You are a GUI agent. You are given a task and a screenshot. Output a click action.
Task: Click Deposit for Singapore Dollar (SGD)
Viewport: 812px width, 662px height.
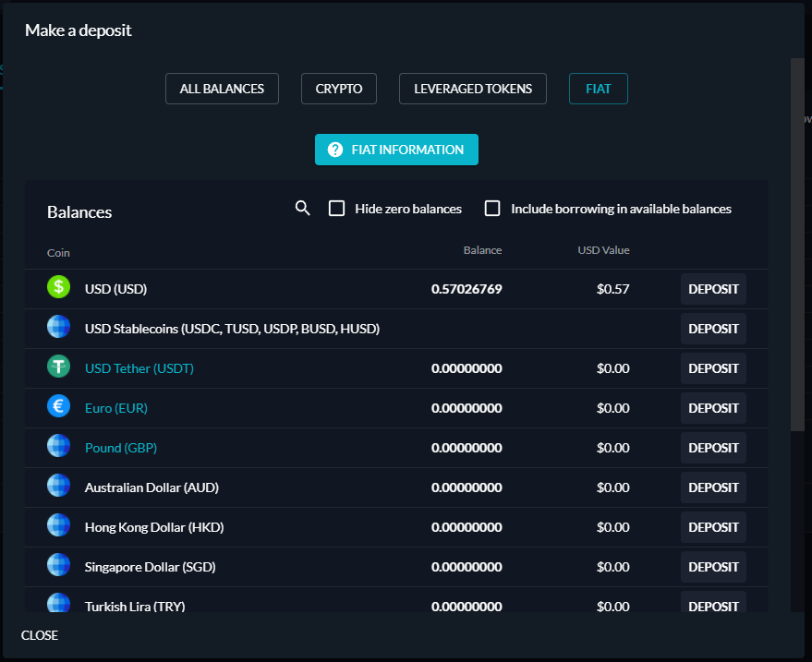(x=713, y=567)
